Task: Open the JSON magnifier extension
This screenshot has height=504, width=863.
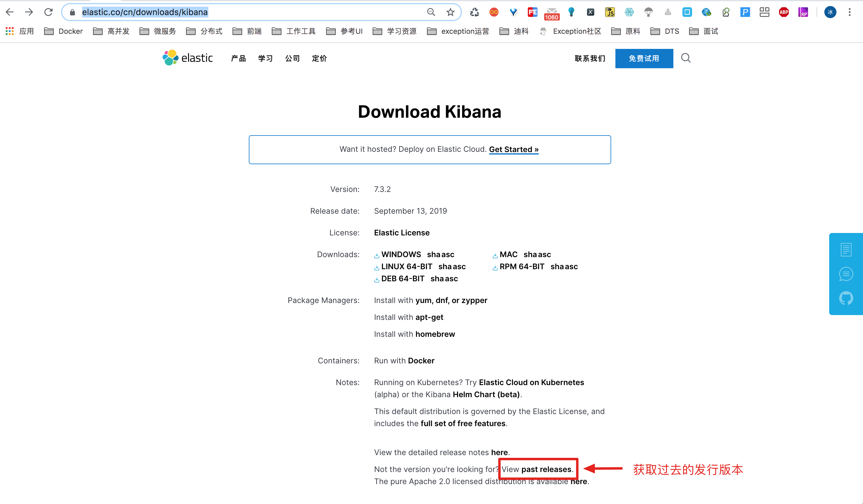Action: coord(726,12)
